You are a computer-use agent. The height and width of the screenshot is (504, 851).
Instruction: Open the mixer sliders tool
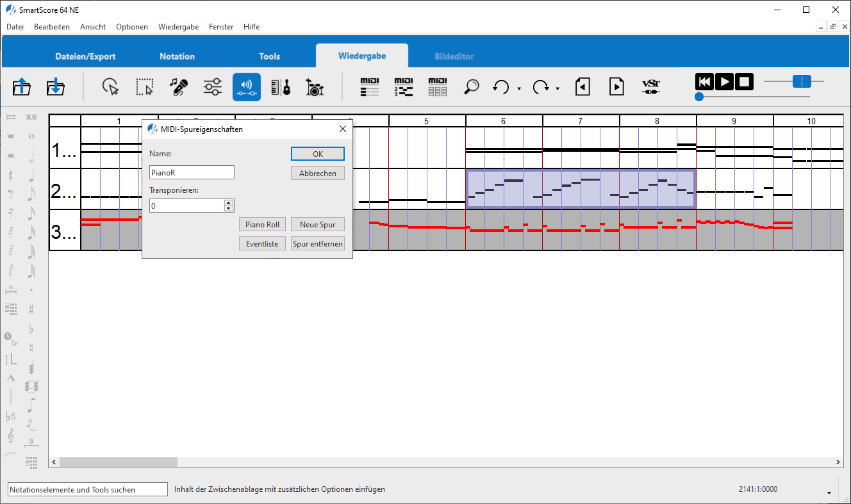(213, 86)
